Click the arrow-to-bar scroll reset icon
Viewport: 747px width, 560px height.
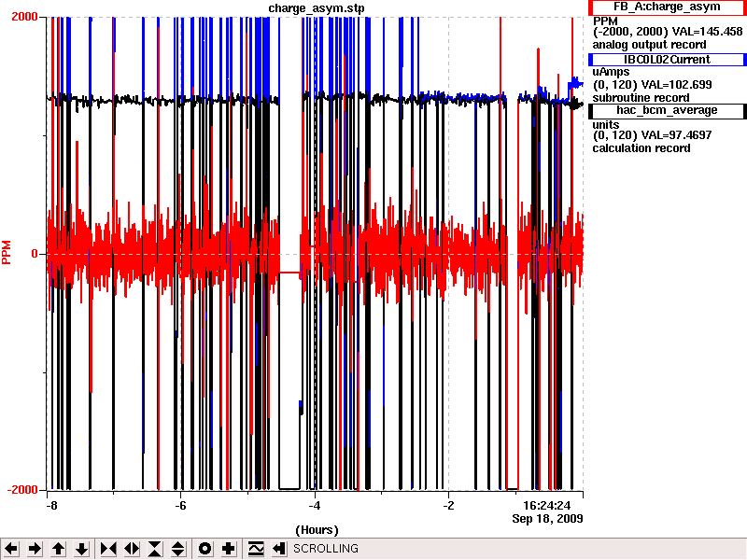tap(279, 549)
